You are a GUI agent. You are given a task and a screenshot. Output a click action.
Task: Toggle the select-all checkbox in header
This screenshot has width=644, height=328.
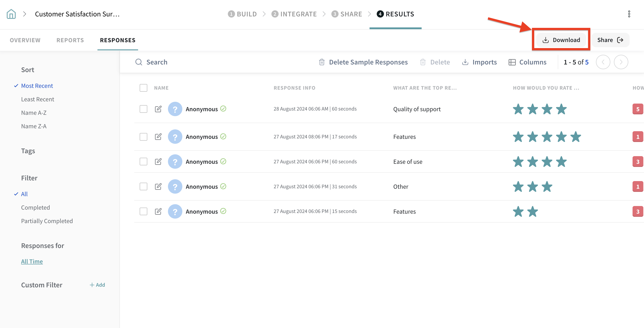143,88
